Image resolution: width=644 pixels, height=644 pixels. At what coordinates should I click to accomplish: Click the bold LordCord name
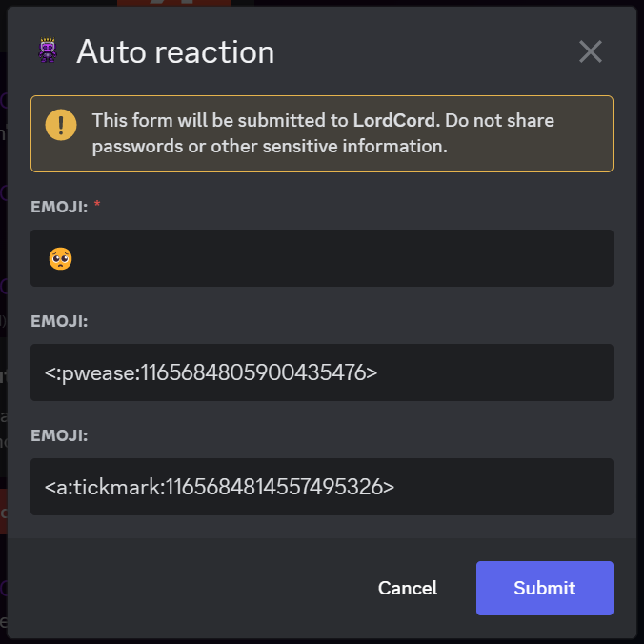(x=395, y=121)
